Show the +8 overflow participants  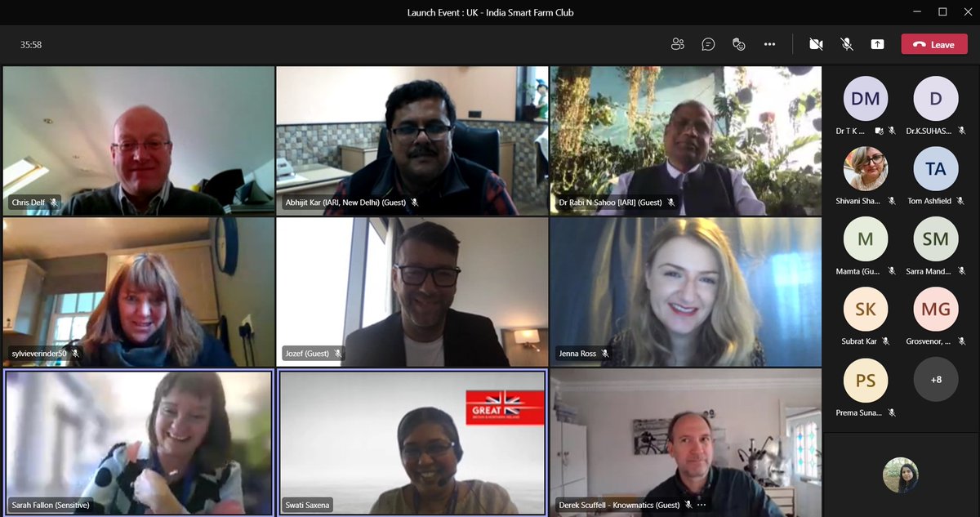click(936, 380)
